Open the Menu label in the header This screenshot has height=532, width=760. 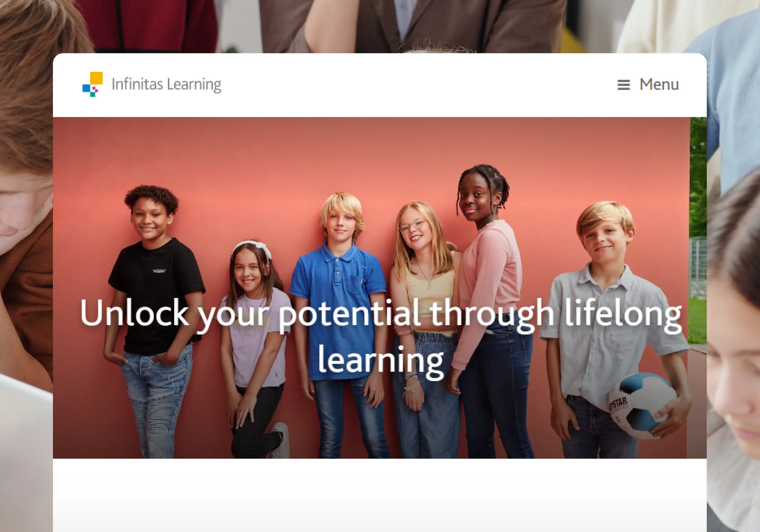(x=659, y=84)
